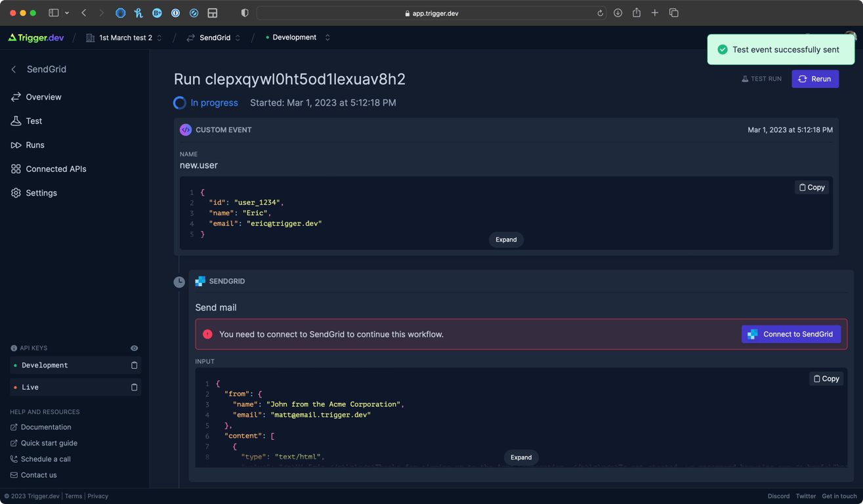Click the back arrow beside SendGrid heading

[14, 70]
